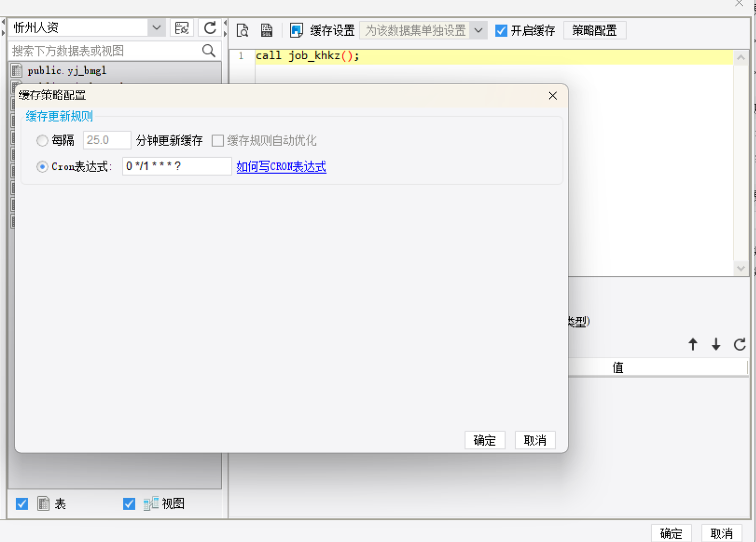The height and width of the screenshot is (542, 756).
Task: Click the data connection edit icon
Action: click(x=182, y=28)
